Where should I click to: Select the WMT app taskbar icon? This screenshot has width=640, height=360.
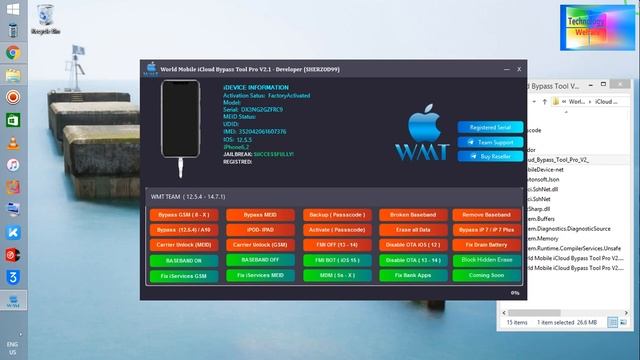click(x=13, y=301)
